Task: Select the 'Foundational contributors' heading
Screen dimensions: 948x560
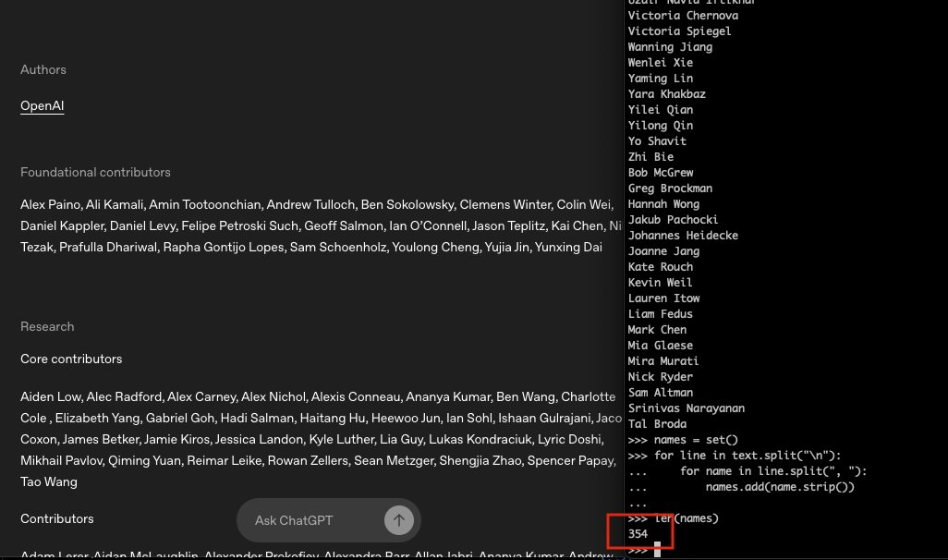Action: 95,173
